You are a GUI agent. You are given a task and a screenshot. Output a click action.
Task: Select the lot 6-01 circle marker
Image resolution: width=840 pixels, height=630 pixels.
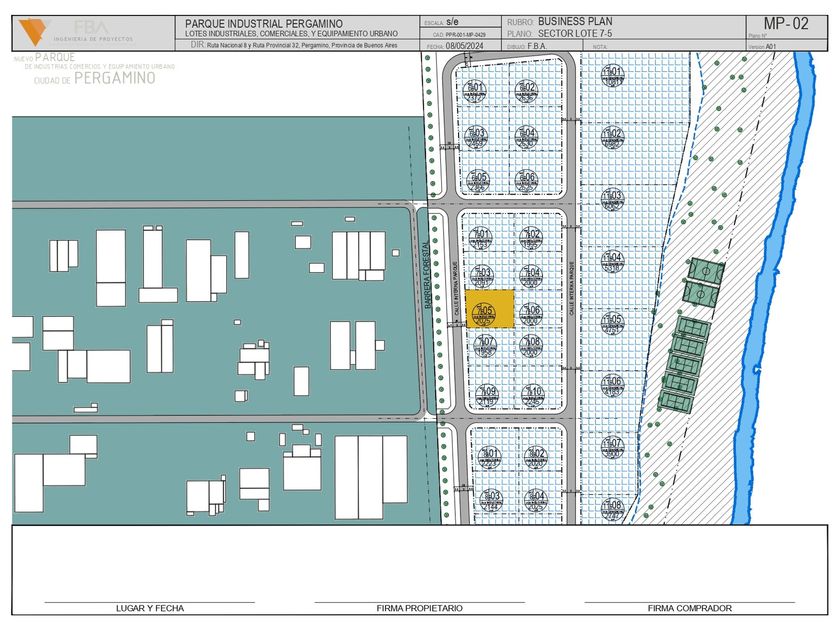(475, 91)
